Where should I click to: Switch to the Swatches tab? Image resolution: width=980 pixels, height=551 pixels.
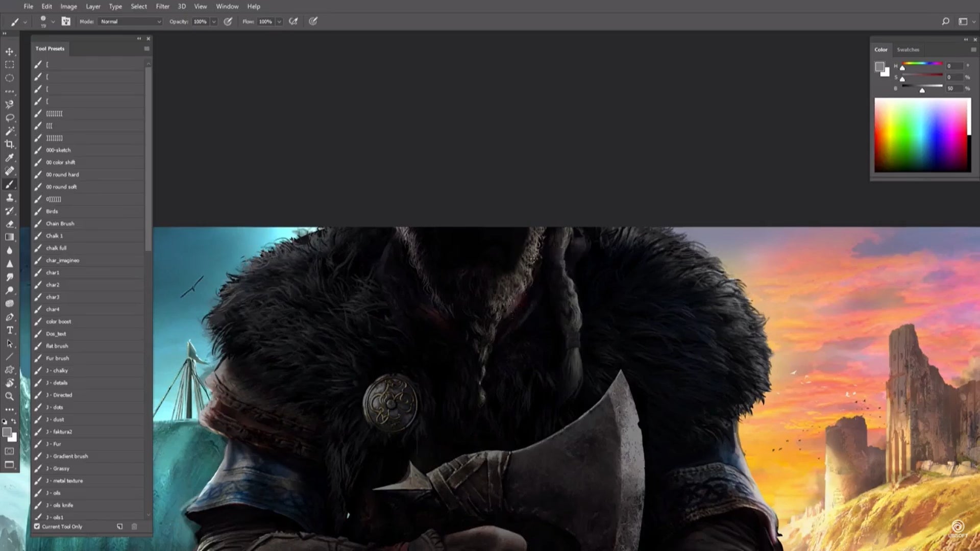click(x=908, y=49)
